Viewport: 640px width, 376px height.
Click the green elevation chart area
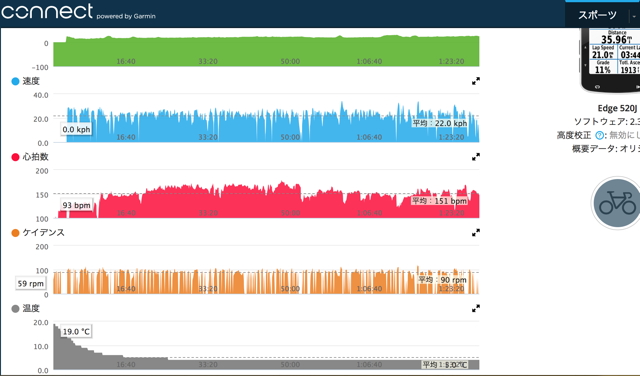coord(266,51)
